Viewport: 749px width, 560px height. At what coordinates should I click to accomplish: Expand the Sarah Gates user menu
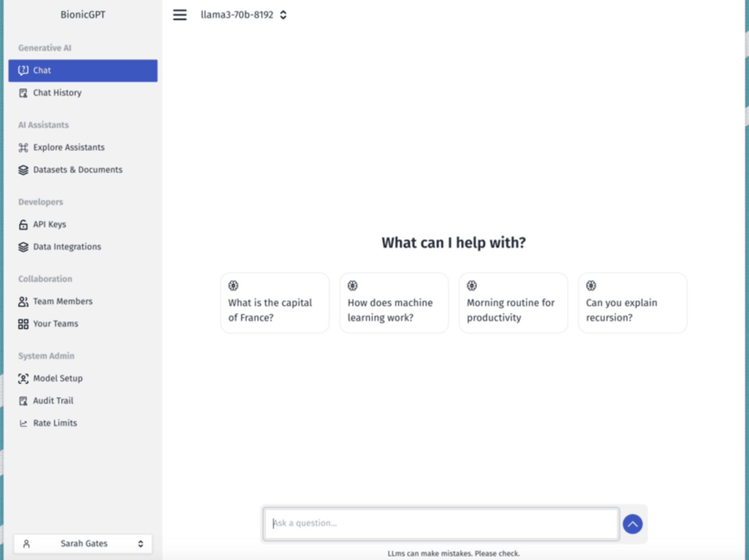click(83, 544)
